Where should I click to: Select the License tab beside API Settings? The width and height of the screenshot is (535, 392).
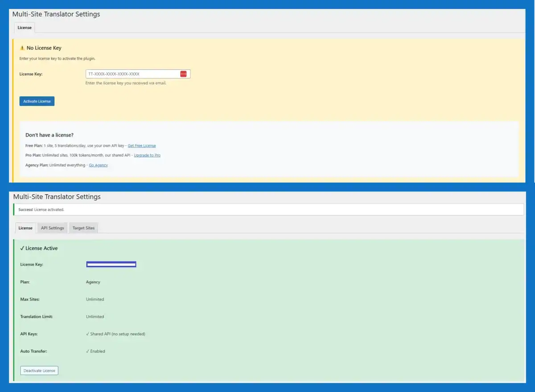point(25,228)
